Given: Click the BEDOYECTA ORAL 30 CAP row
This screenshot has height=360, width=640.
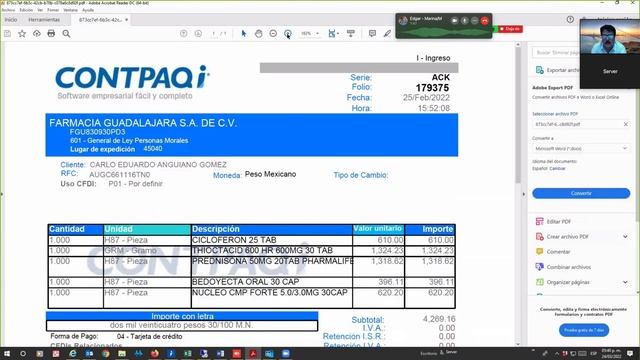Looking at the screenshot, I should (x=251, y=282).
